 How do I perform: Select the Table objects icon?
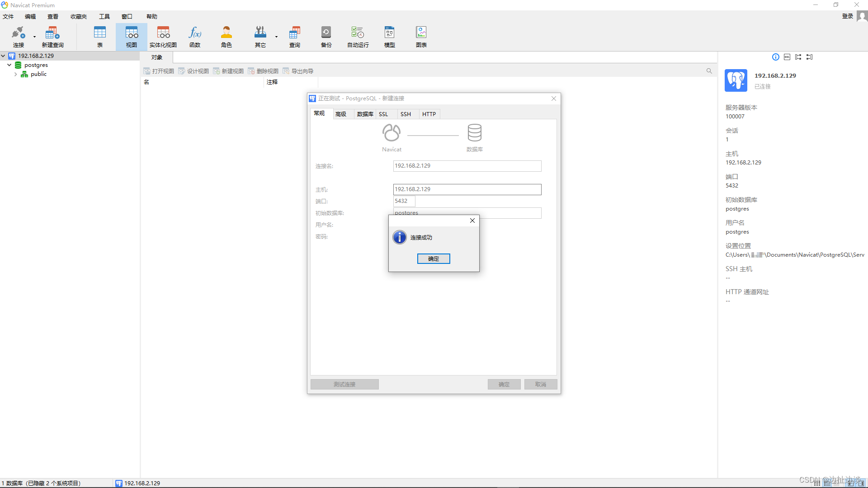point(100,36)
